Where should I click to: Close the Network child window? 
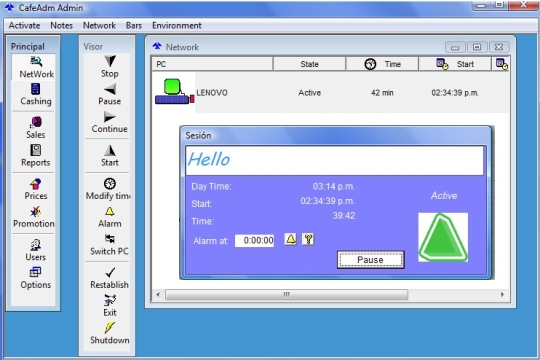498,47
